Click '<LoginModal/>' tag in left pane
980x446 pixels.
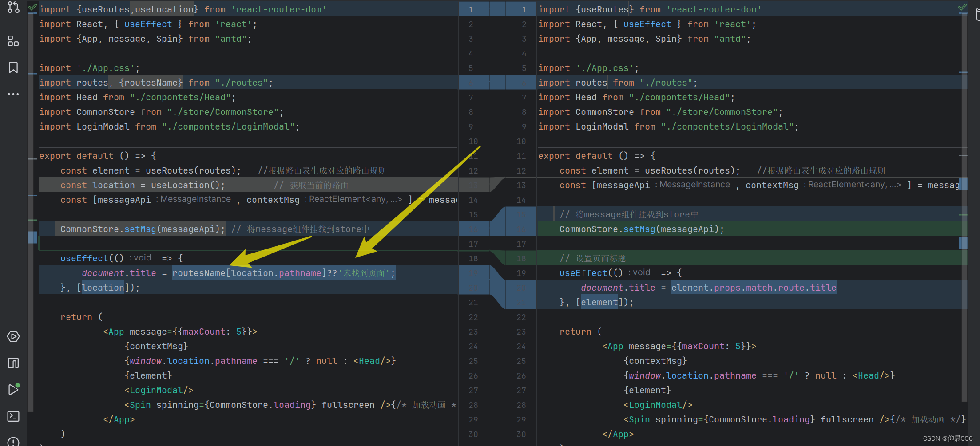point(159,390)
